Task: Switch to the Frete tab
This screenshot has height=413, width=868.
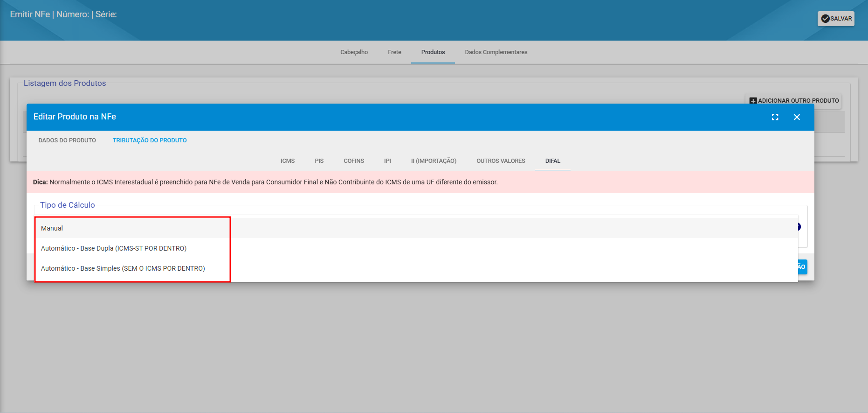Action: pyautogui.click(x=394, y=52)
